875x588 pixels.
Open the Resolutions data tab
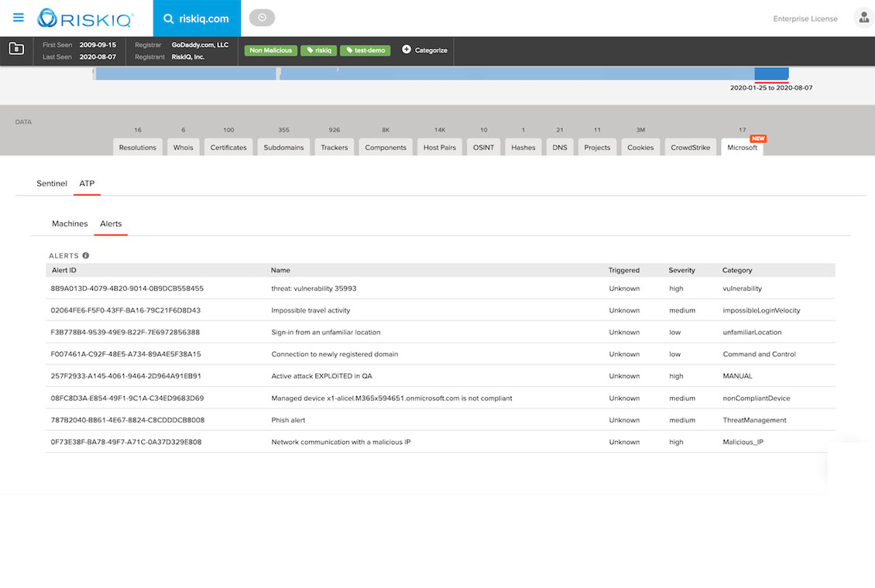pyautogui.click(x=137, y=147)
